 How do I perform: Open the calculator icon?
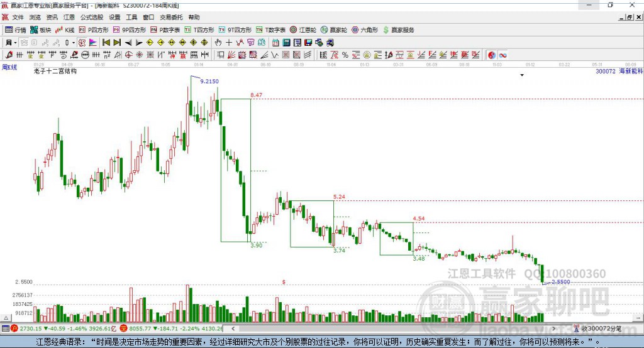pos(286,43)
